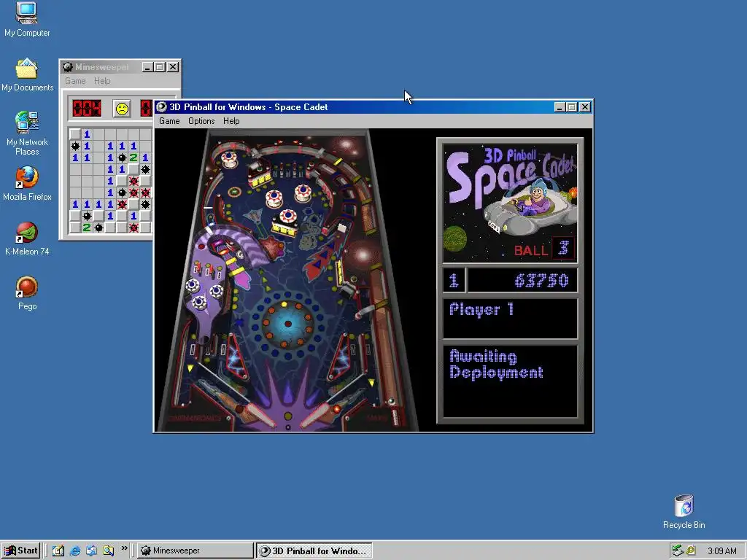Click the Minesweeper title bar mine icon

68,66
